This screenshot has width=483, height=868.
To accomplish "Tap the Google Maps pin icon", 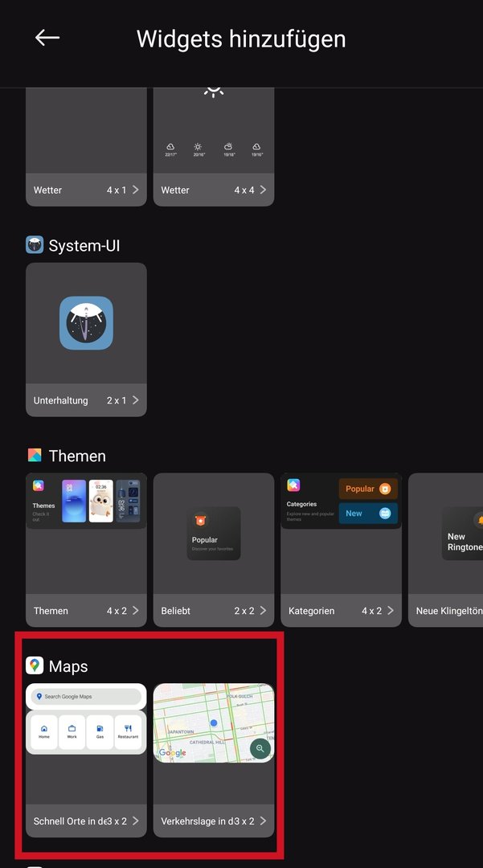I will 35,665.
